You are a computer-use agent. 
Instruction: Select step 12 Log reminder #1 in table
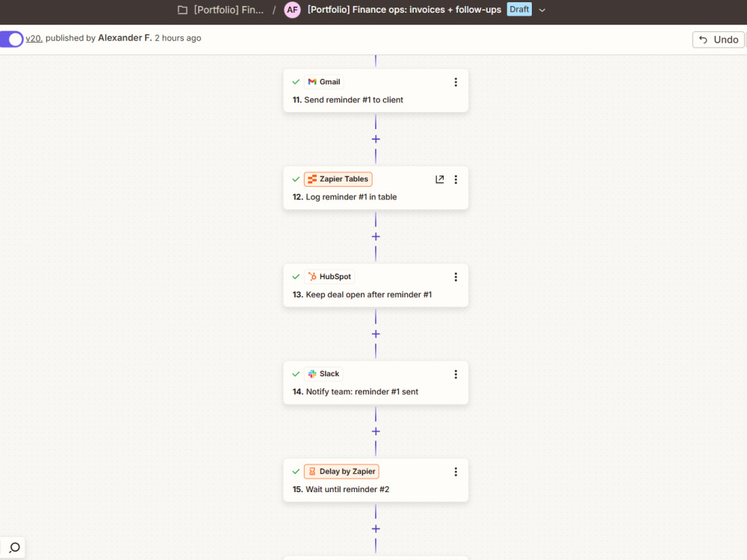click(x=376, y=188)
